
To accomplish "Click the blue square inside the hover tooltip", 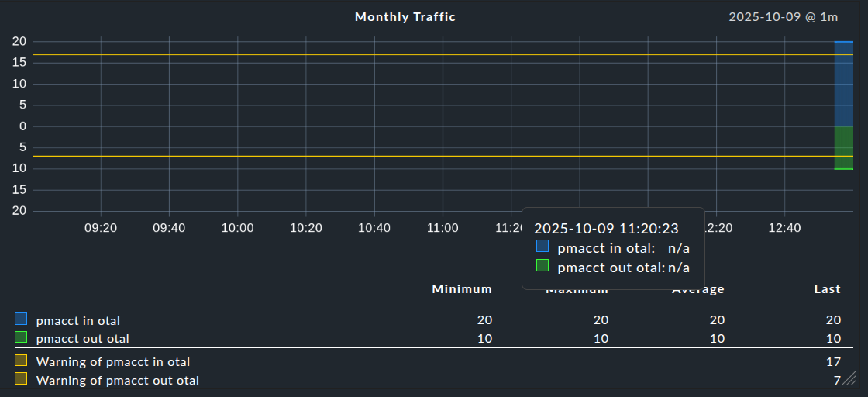I will [x=542, y=247].
